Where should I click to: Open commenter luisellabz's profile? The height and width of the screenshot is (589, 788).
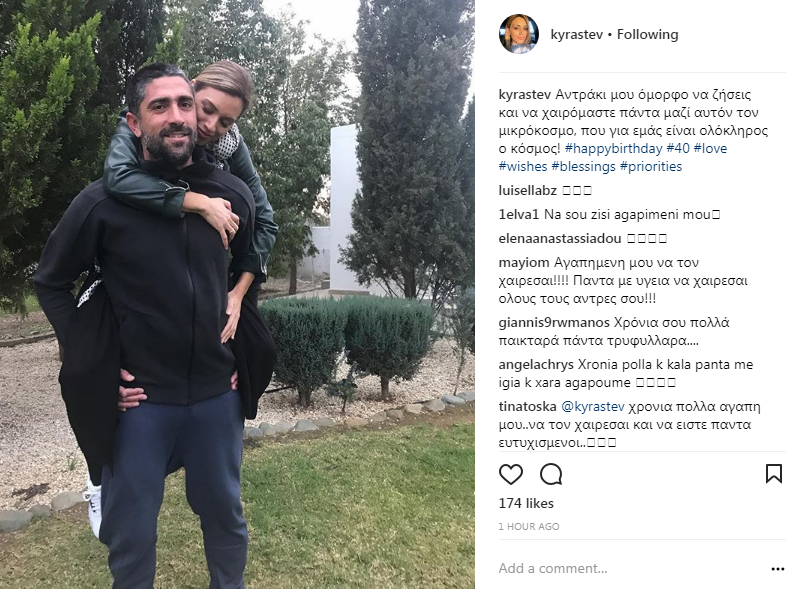coord(528,190)
